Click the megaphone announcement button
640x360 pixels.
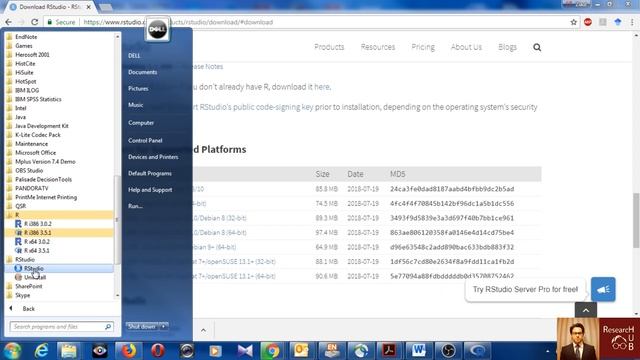[x=603, y=289]
